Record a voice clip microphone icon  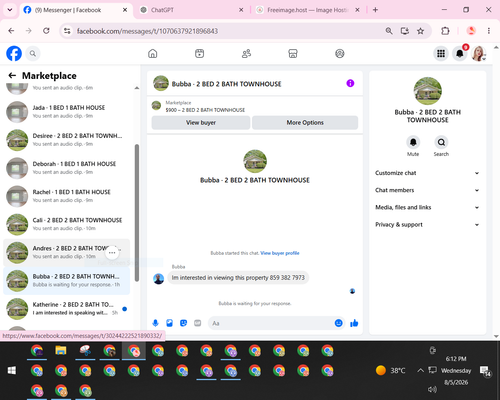click(155, 323)
